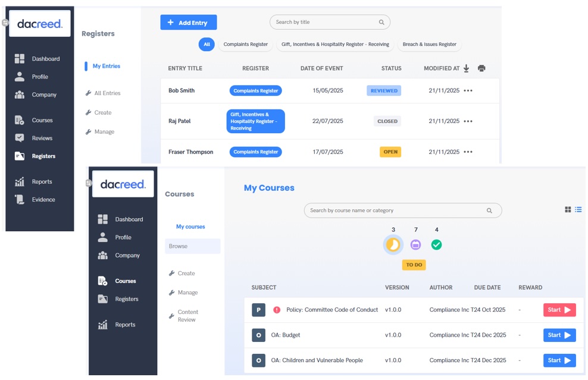Open the three-dot menu for Bob Smith
This screenshot has height=380, width=588.
tap(468, 91)
